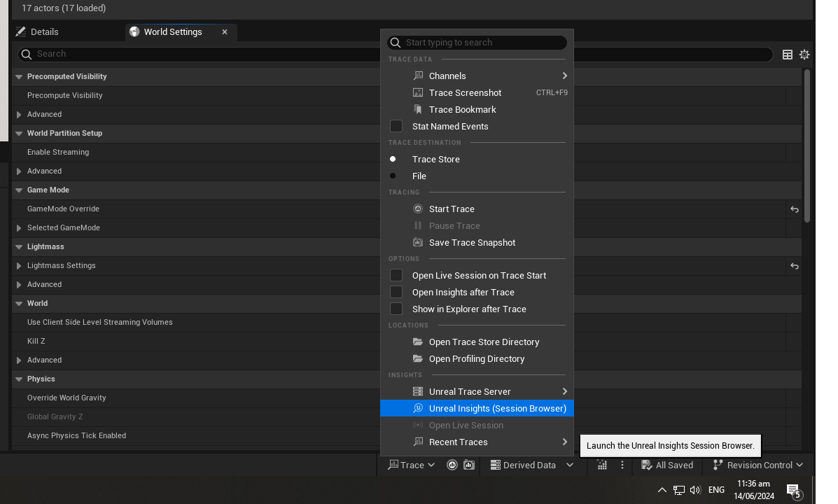Click the Open Trace Store Directory folder icon
Image resolution: width=838 pixels, height=504 pixels.
click(x=418, y=342)
